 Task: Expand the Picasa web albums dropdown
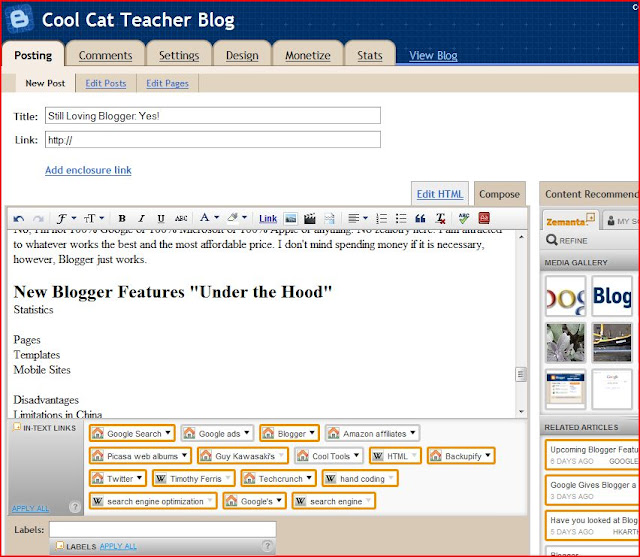click(184, 455)
